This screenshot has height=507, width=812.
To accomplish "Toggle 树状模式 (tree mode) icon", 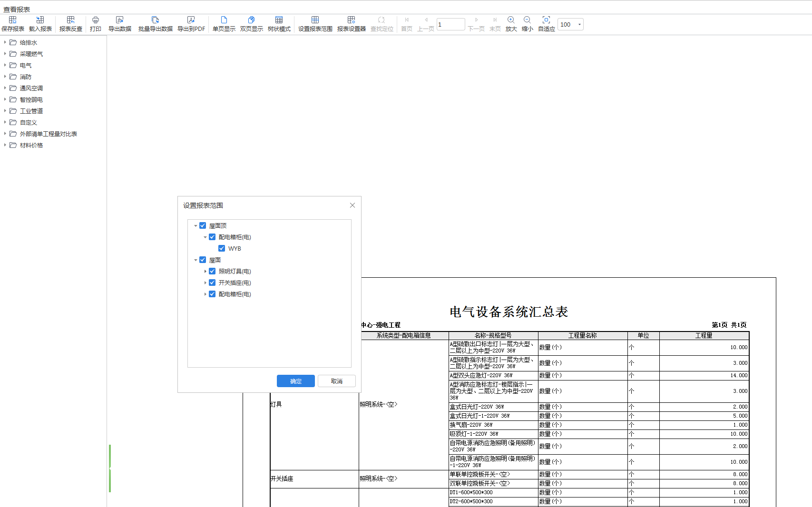I will tap(279, 20).
